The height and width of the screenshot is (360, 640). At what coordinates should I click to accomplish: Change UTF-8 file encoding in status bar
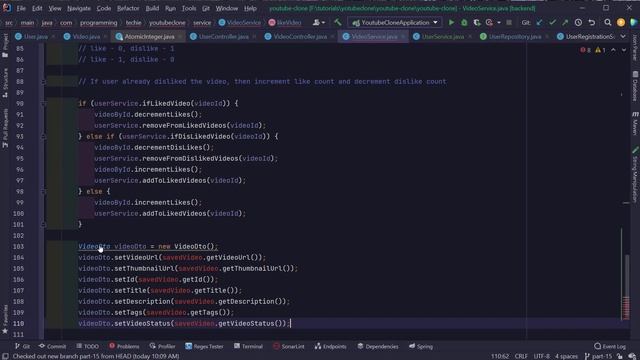coord(542,356)
